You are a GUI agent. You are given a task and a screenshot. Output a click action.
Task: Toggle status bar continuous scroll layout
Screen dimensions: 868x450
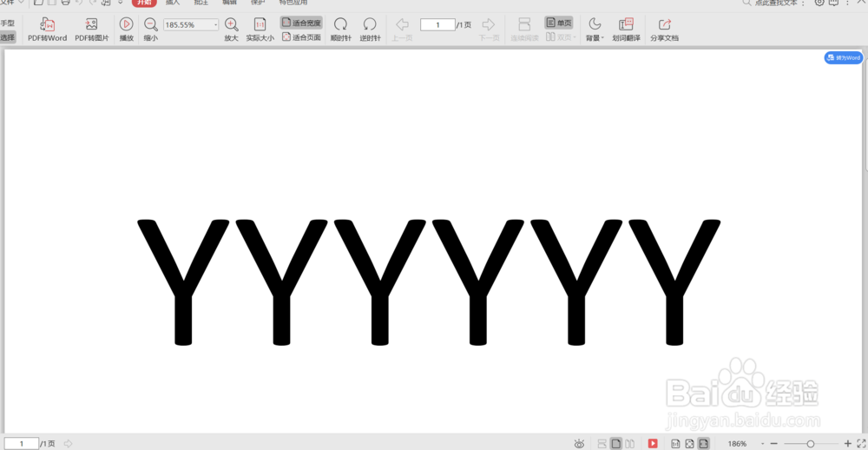click(602, 443)
